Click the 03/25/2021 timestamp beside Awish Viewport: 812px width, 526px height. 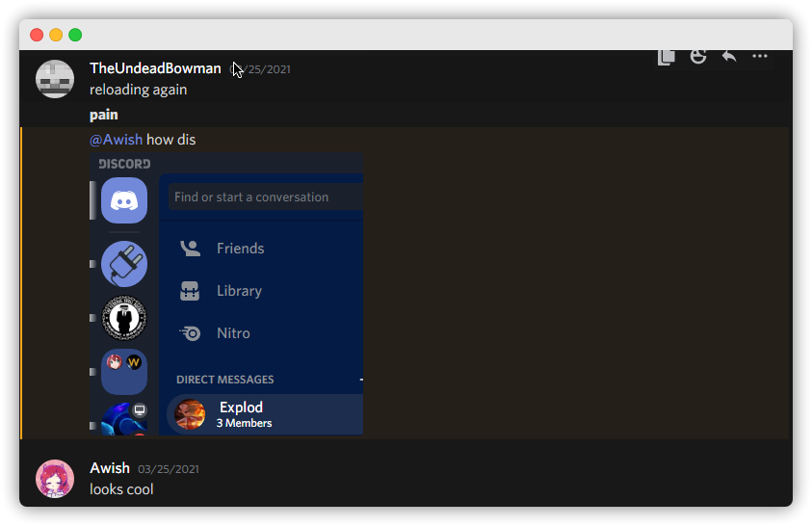(169, 469)
